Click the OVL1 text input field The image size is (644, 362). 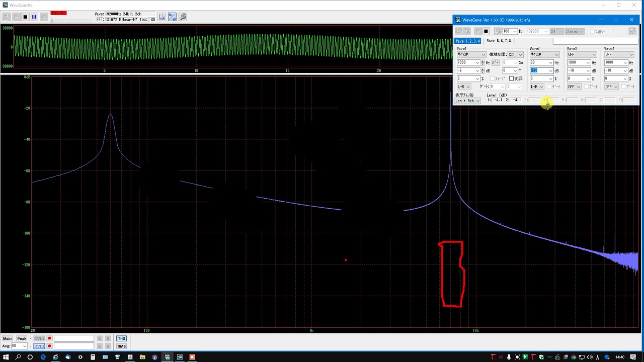click(x=74, y=338)
